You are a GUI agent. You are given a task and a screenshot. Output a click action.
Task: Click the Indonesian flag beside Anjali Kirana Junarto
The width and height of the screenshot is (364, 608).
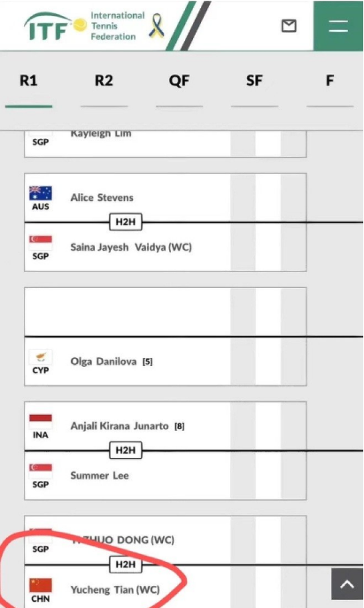(40, 421)
